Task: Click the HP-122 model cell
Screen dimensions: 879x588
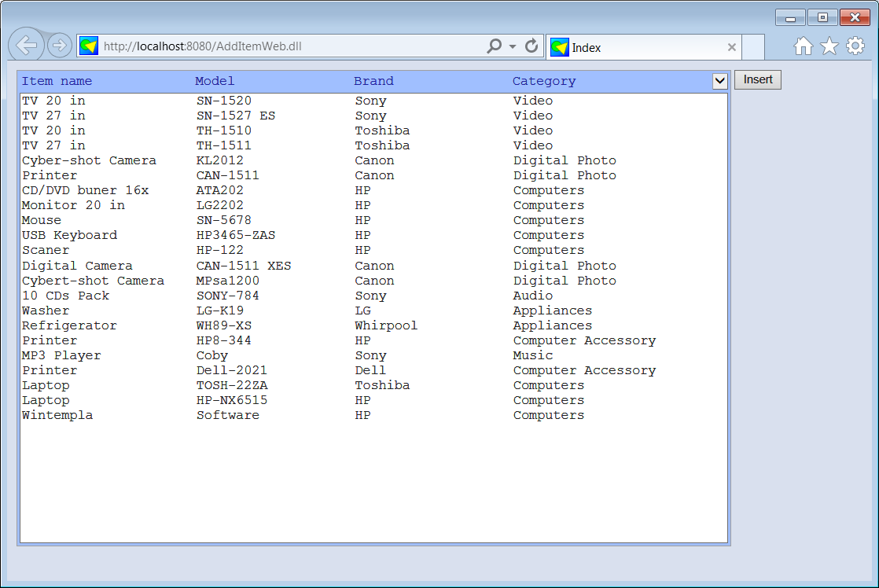Action: point(220,251)
